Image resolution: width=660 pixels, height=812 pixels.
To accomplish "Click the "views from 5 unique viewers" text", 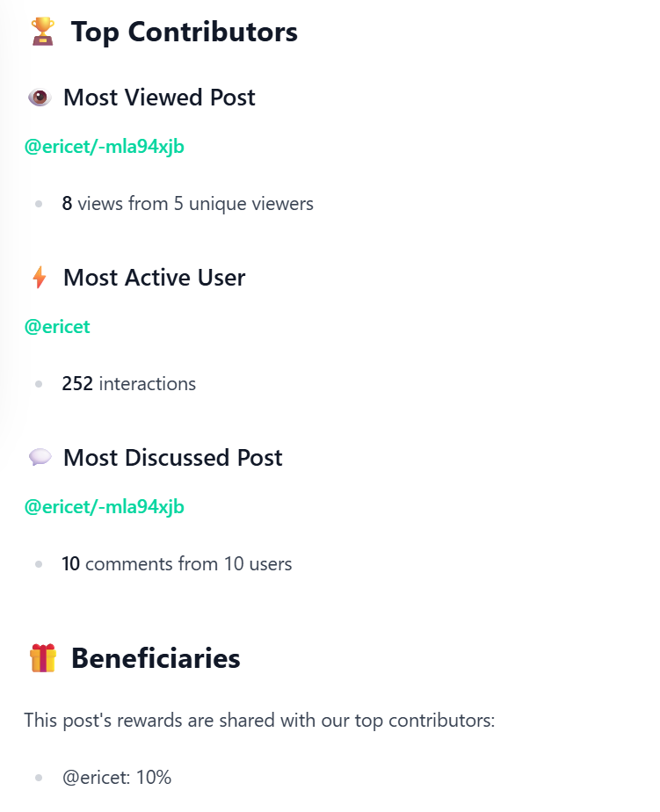I will tap(195, 204).
